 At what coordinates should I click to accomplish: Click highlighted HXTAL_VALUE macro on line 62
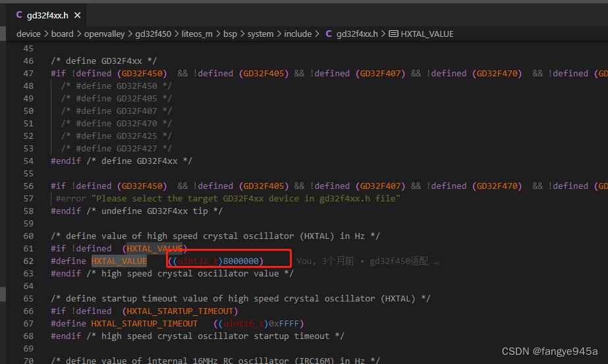point(119,261)
